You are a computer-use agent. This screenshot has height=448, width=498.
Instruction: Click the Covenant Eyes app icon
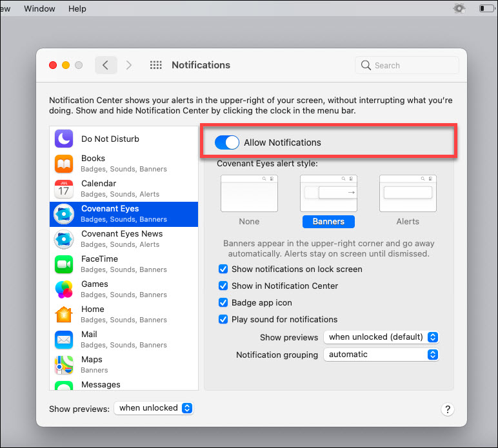click(64, 214)
